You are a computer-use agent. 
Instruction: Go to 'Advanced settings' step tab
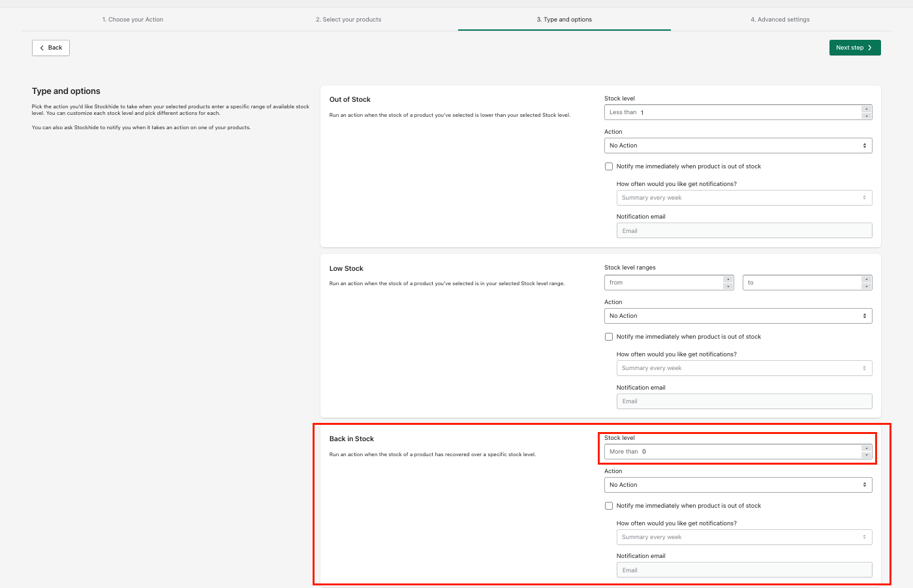tap(780, 20)
